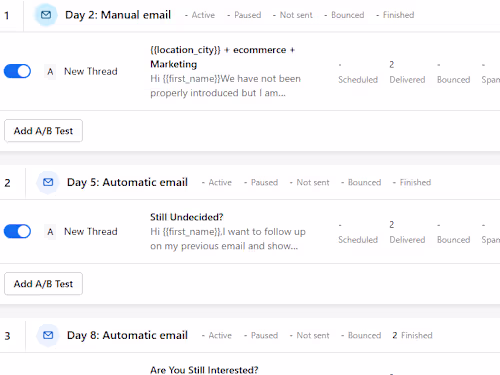This screenshot has width=500, height=375.
Task: Select variant A badge in Day 2 step
Action: coord(50,72)
